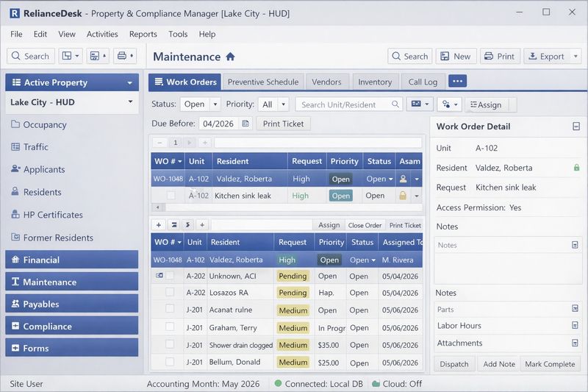The width and height of the screenshot is (588, 392).
Task: Click the Work Order Detail collapse icon
Action: [576, 126]
